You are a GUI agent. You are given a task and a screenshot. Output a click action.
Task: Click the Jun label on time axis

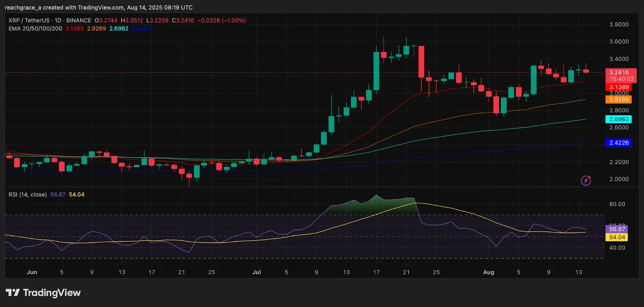(x=32, y=272)
